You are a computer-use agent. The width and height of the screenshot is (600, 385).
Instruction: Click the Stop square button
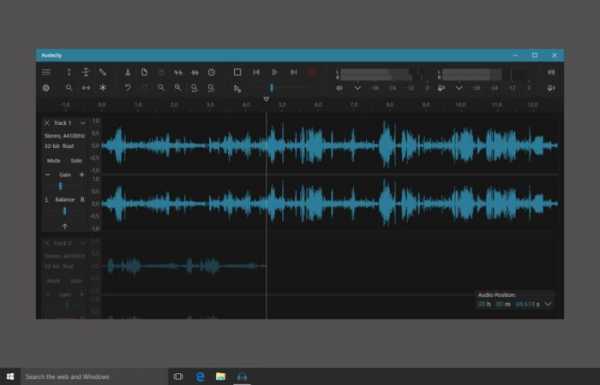pos(237,72)
